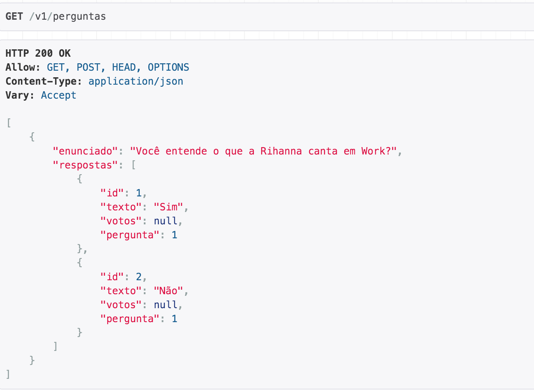The height and width of the screenshot is (392, 534).
Task: Click the "enunciado" JSON key
Action: 85,151
